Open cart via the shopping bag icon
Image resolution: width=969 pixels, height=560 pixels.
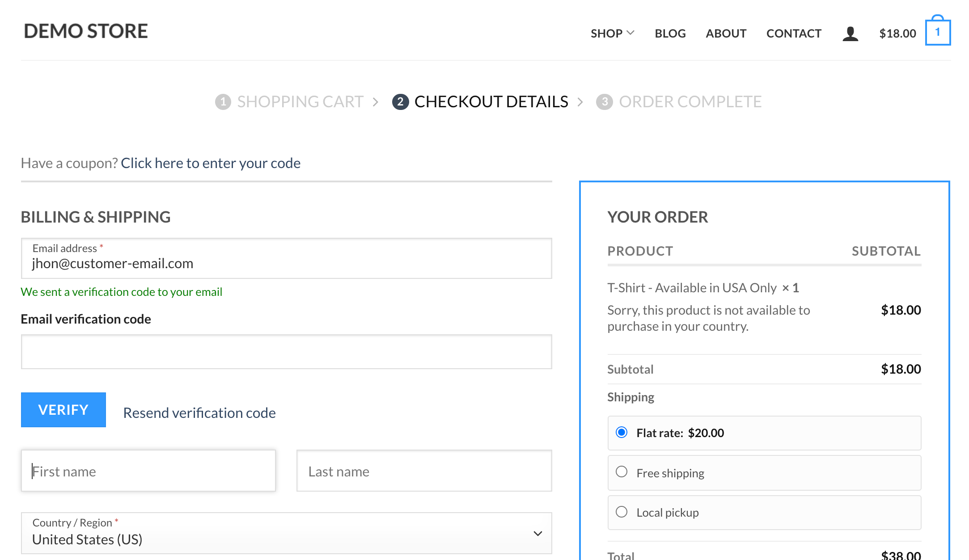click(x=938, y=30)
